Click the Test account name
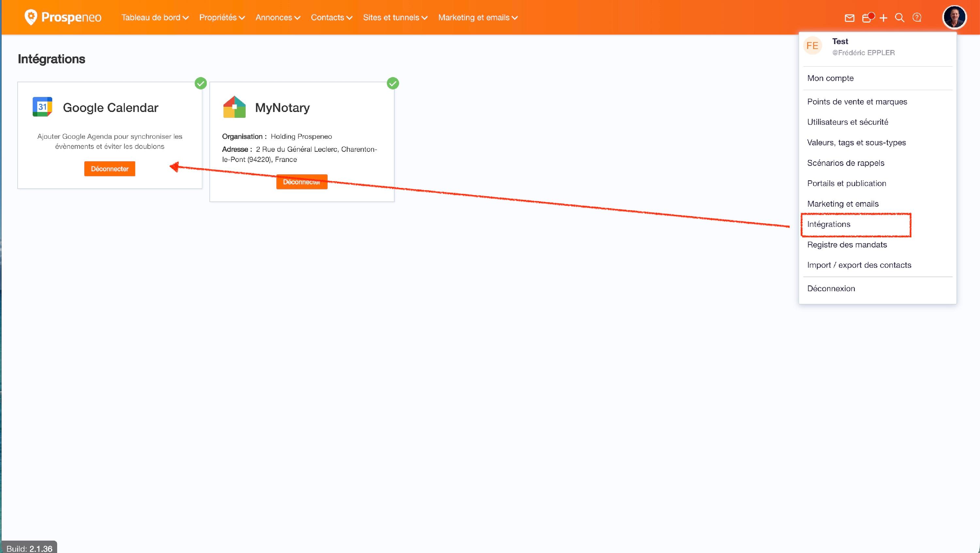This screenshot has height=553, width=980. (840, 41)
